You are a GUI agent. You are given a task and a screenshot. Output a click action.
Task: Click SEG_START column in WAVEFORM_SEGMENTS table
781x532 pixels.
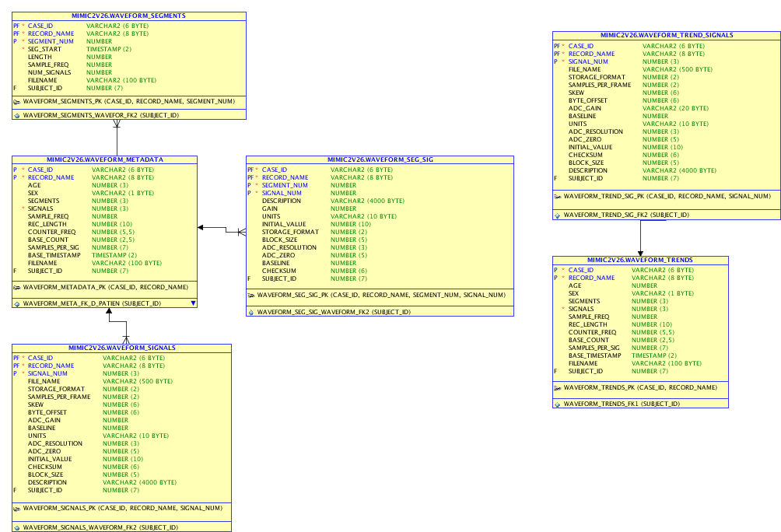[44, 49]
